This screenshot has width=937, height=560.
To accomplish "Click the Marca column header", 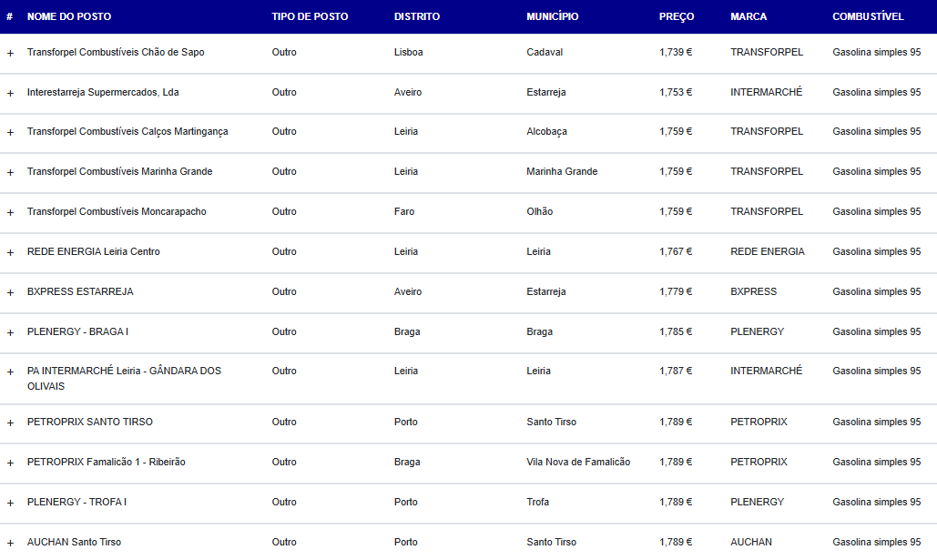I will (x=749, y=16).
